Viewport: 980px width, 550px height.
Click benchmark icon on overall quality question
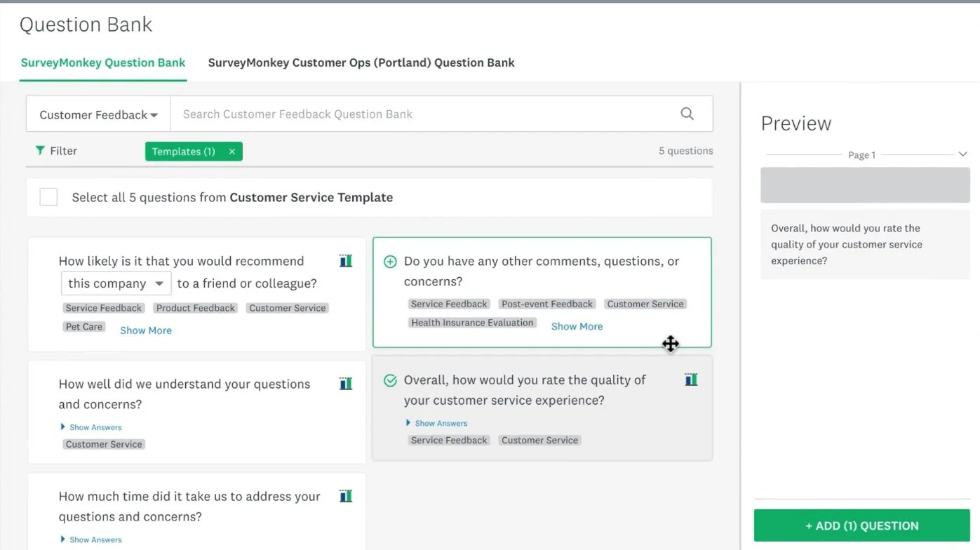click(x=692, y=380)
